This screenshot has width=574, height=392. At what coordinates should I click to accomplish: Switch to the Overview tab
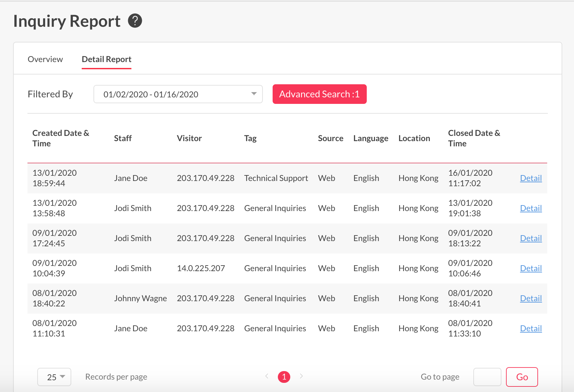tap(45, 59)
